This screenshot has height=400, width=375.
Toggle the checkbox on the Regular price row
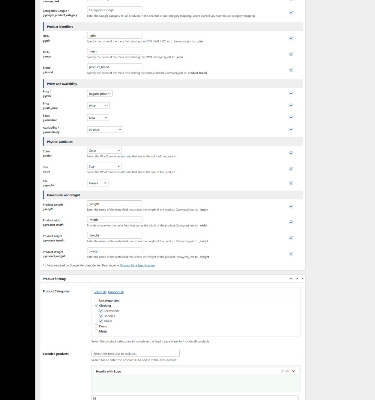click(x=291, y=93)
